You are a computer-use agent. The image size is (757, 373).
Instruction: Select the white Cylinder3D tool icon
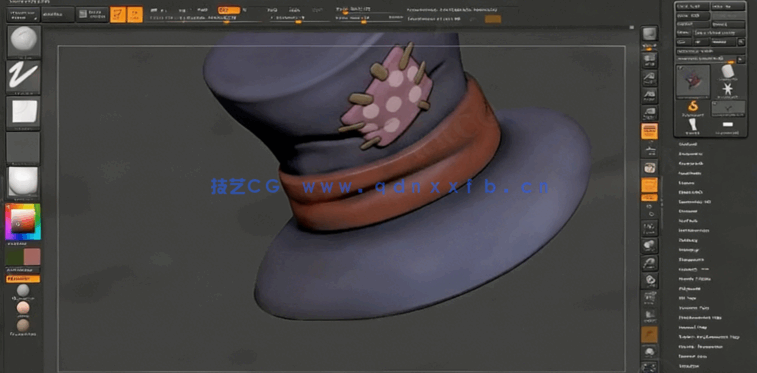click(728, 72)
